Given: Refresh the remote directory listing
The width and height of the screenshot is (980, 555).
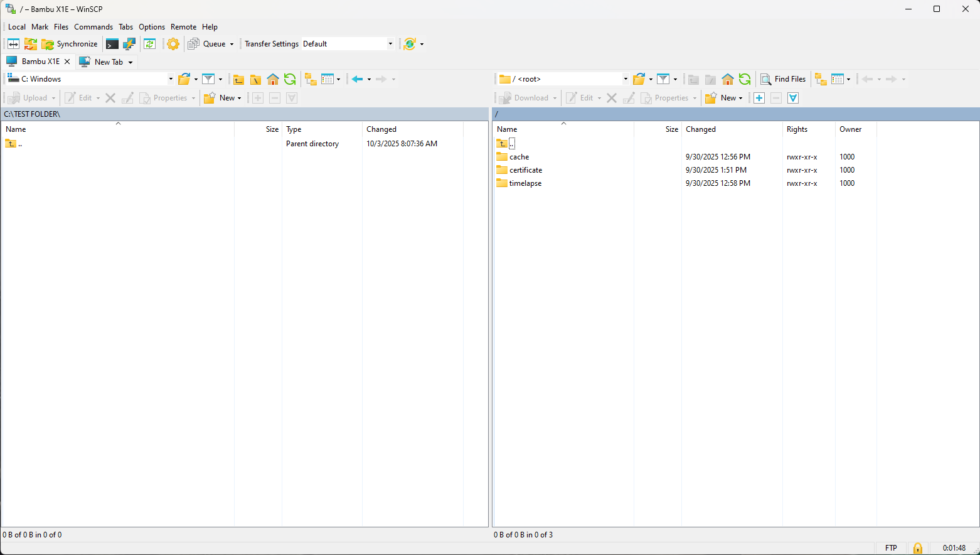Looking at the screenshot, I should tap(745, 79).
